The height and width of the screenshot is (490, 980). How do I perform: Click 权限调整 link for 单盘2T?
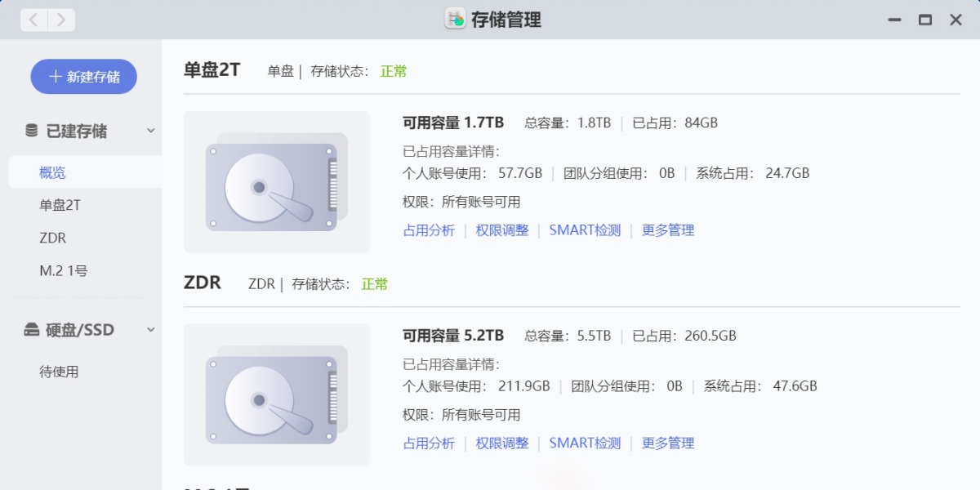pos(502,230)
